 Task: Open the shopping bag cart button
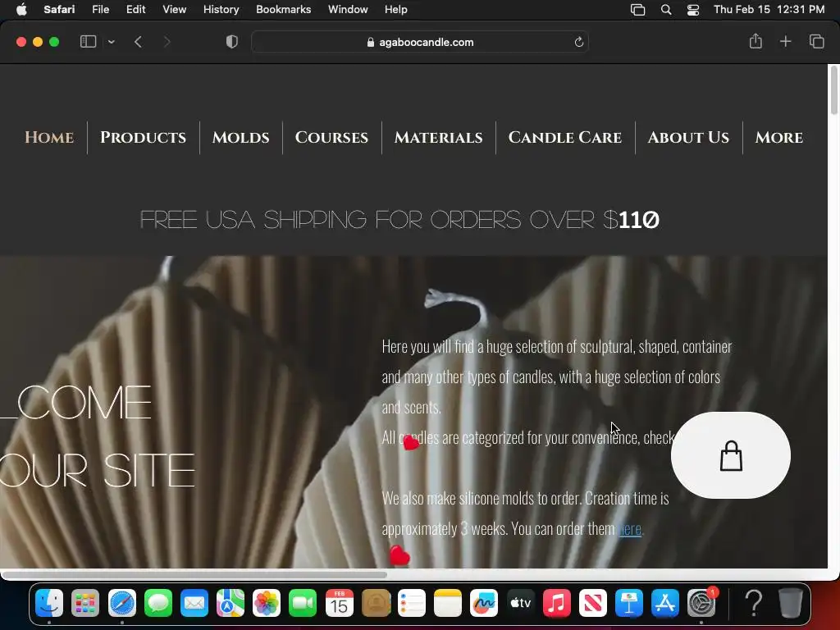click(731, 455)
